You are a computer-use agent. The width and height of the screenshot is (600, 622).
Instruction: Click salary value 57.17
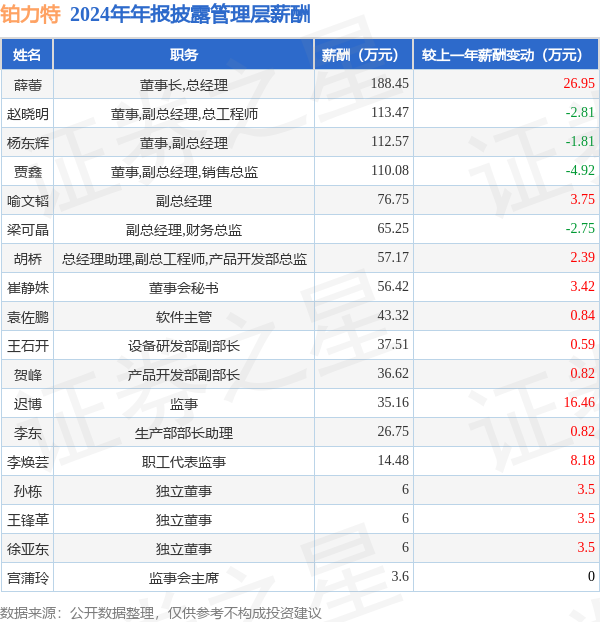[393, 257]
